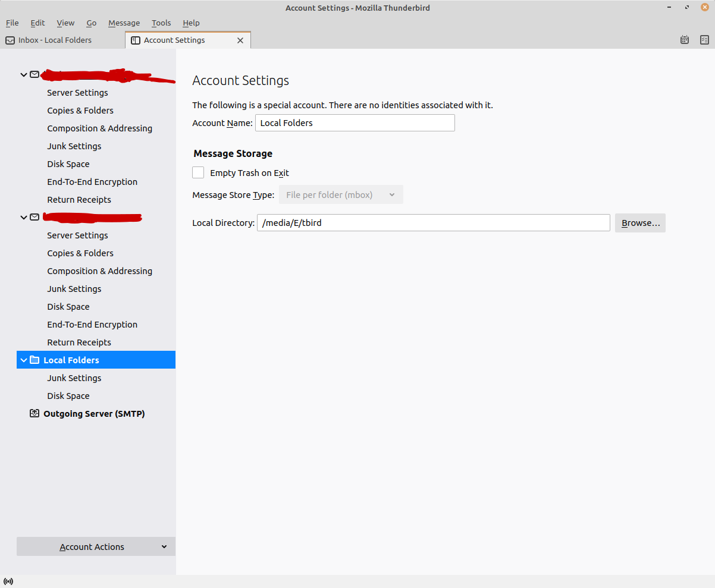
Task: Click the Local Directory path field
Action: (434, 223)
